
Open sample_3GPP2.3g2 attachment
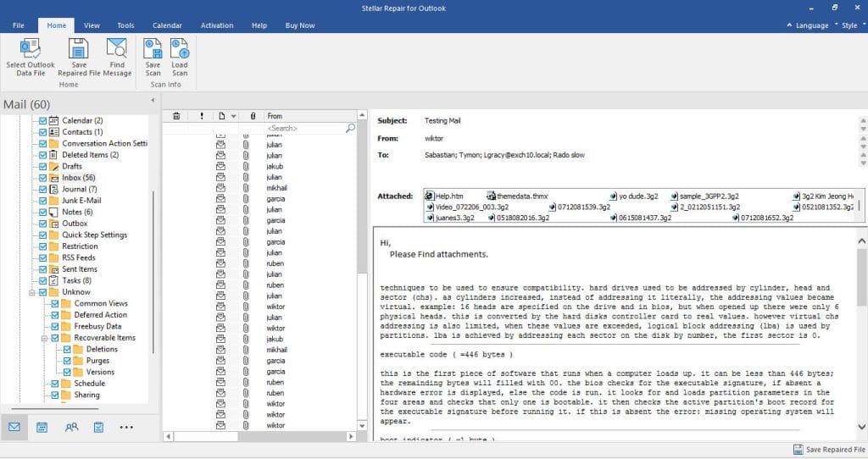(x=704, y=196)
